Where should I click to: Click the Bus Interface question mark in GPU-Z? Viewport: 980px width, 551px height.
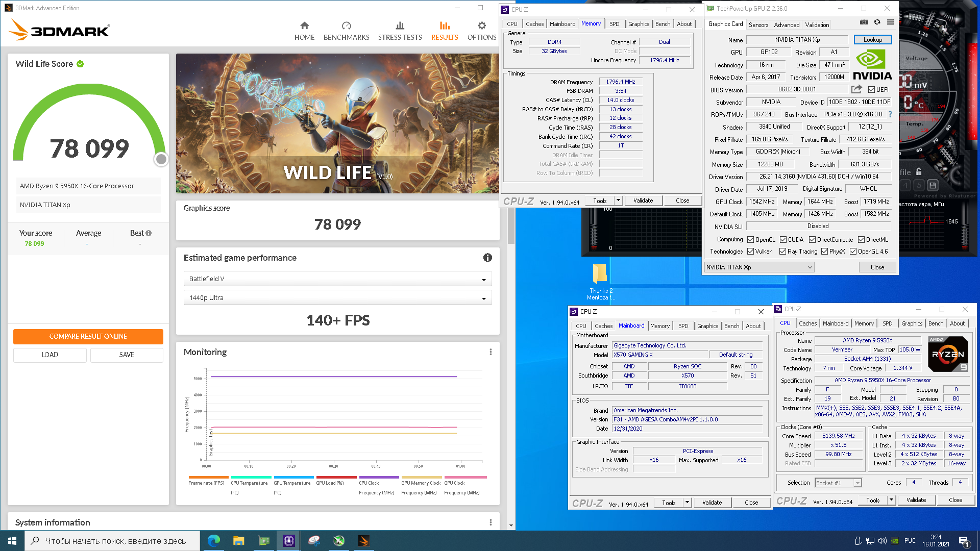tap(890, 114)
